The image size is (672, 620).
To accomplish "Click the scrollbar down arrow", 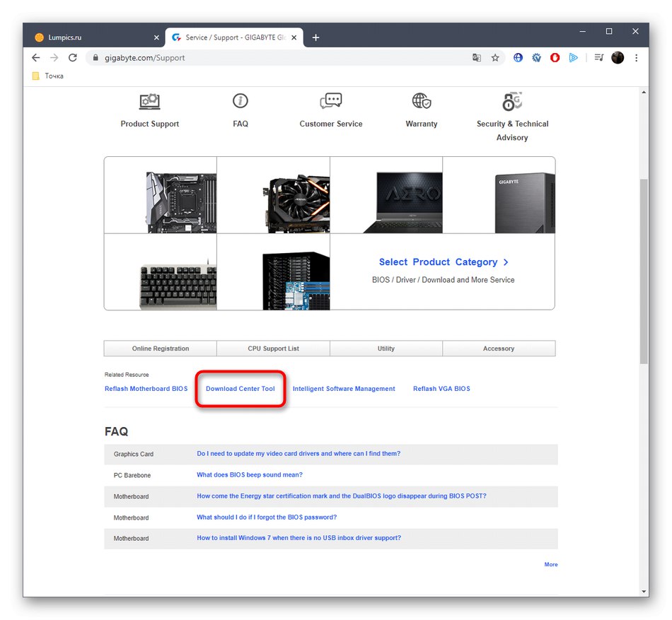I will (x=644, y=591).
